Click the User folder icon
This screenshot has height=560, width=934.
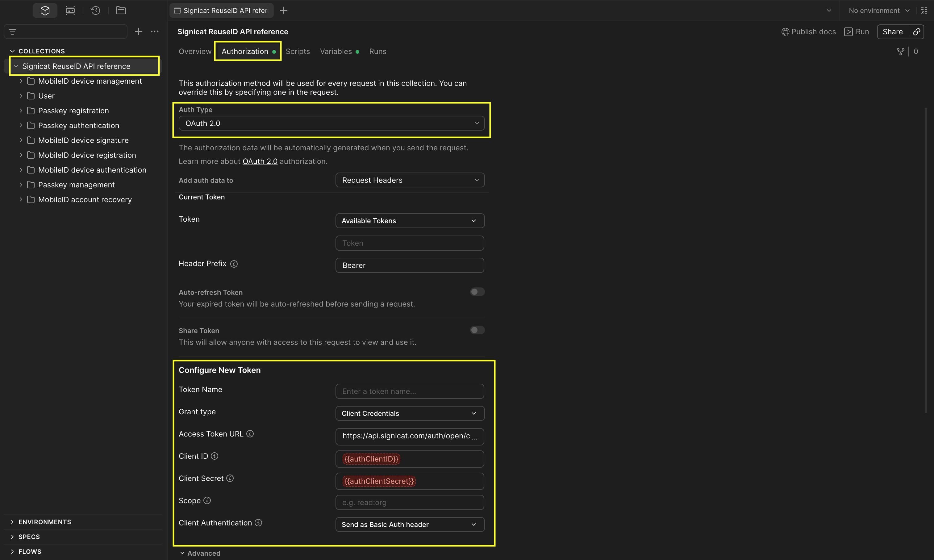31,96
